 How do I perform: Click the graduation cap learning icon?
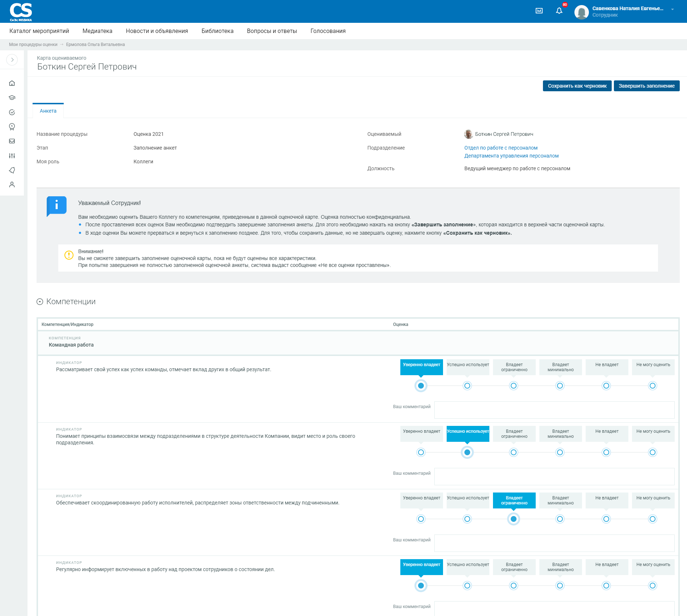pos(12,98)
